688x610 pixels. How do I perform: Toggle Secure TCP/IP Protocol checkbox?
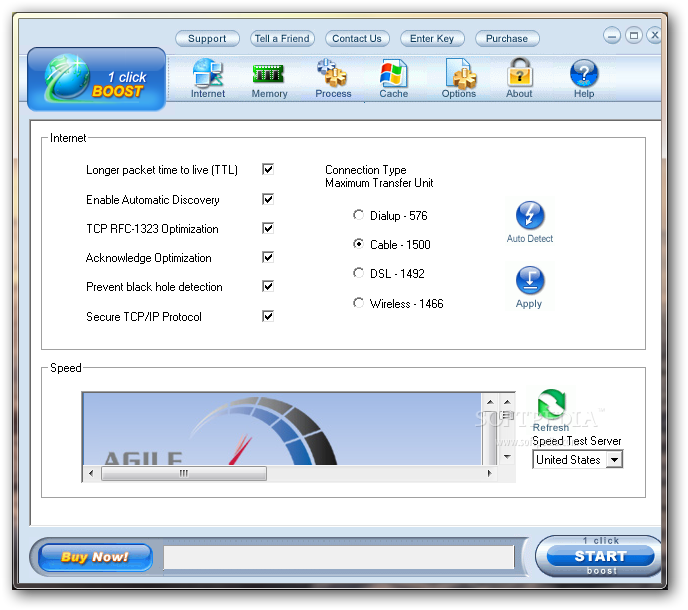[x=268, y=316]
